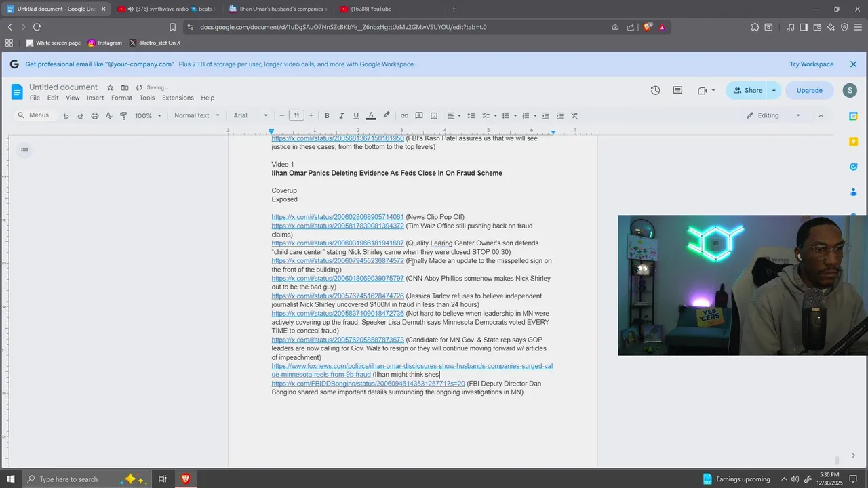Click the Upgrade button

coord(809,91)
